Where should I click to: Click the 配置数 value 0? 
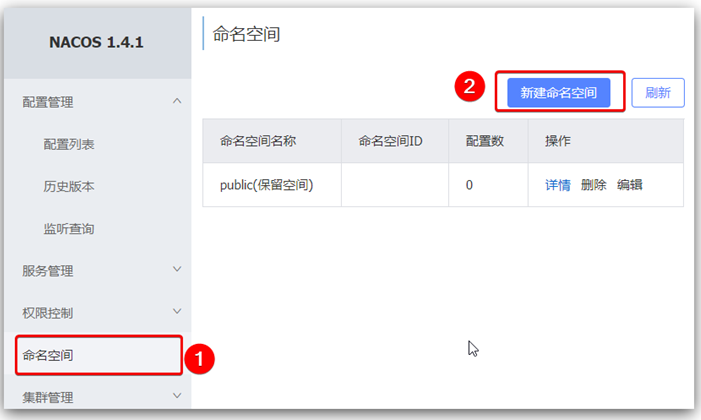tap(469, 185)
